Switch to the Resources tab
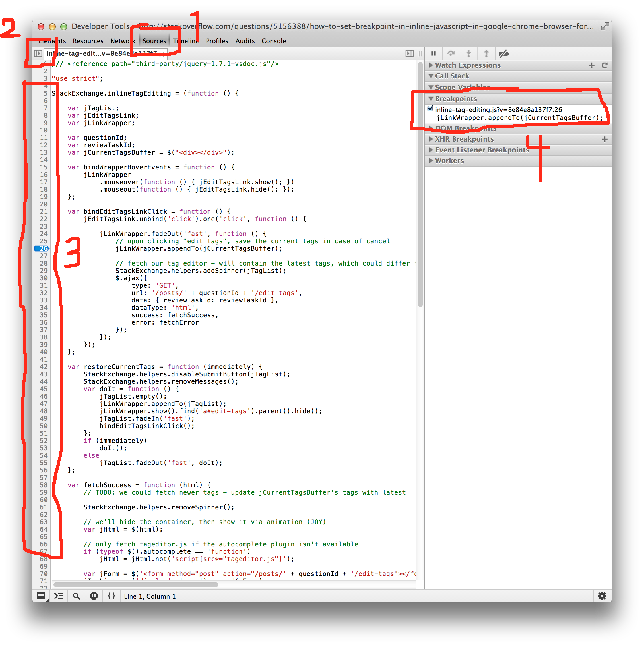 click(x=88, y=41)
